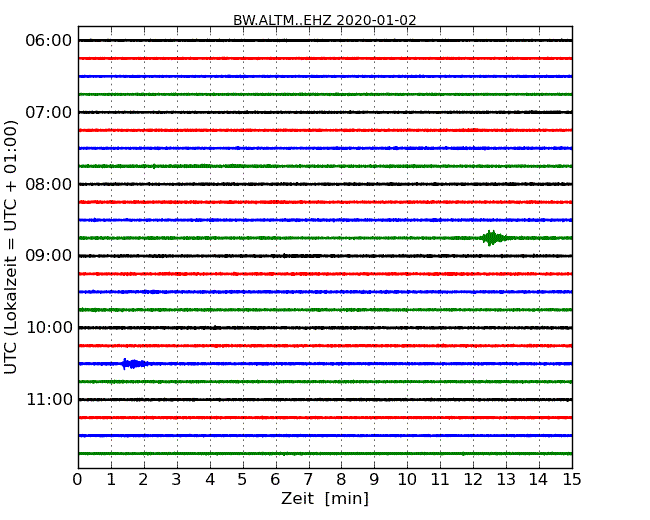Click x-axis tick label 6
This screenshot has height=520, width=650.
[x=275, y=480]
